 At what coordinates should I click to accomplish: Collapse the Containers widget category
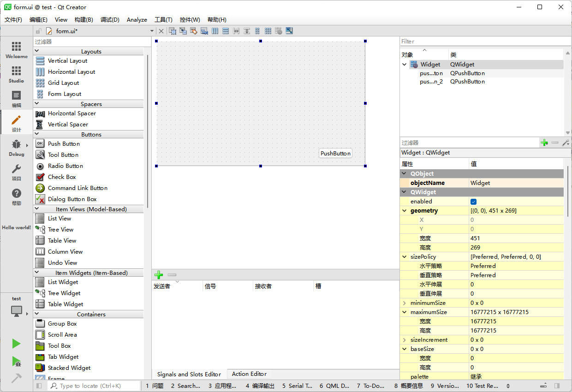click(37, 314)
